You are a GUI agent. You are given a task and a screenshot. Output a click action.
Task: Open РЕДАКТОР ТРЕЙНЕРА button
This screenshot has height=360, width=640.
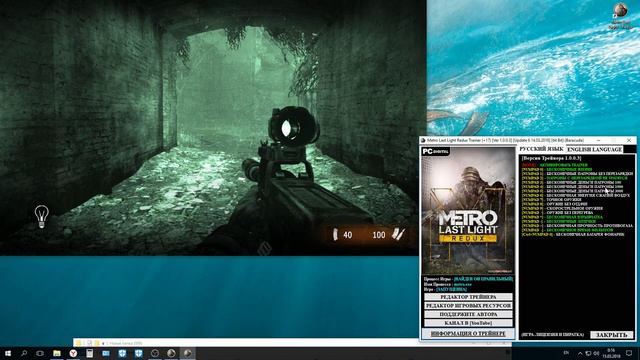(x=468, y=297)
